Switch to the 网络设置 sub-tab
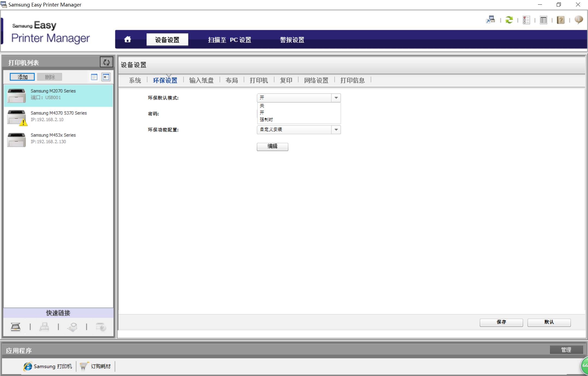The width and height of the screenshot is (588, 376). [316, 80]
